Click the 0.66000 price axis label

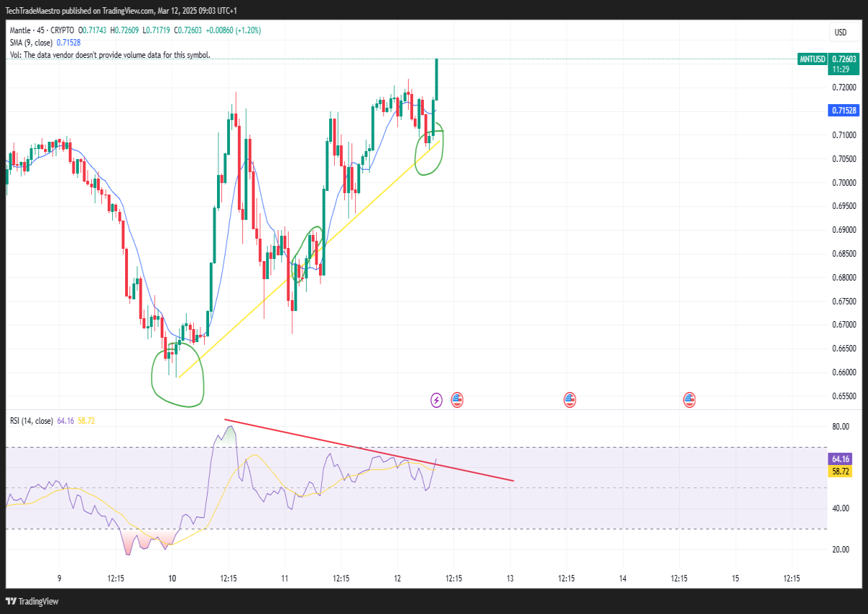(843, 372)
